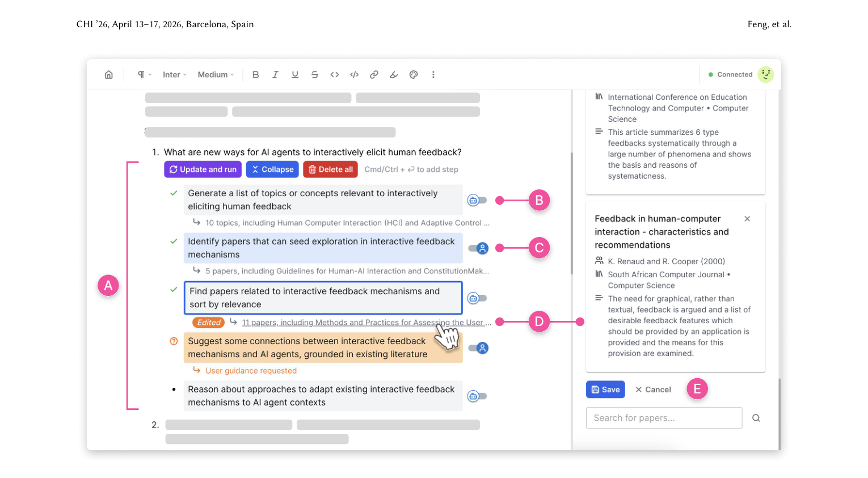This screenshot has height=478, width=868.
Task: Click the green user avatar
Action: 766,74
